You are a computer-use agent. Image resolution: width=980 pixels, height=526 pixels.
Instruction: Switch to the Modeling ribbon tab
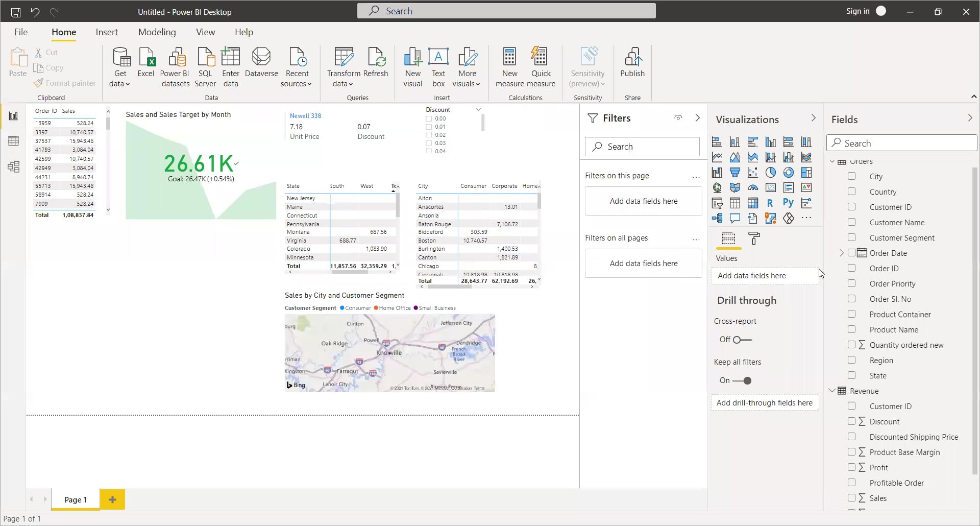coord(157,32)
